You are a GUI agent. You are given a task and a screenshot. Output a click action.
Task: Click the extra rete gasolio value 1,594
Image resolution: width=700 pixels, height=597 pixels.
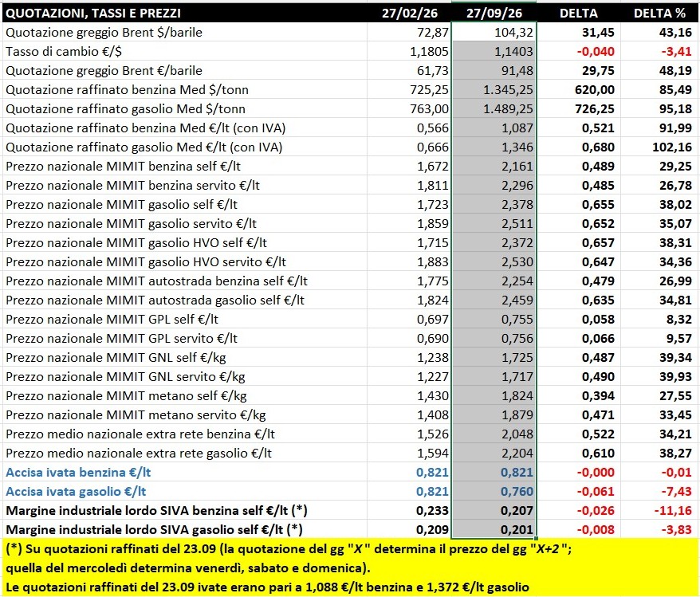pos(409,453)
